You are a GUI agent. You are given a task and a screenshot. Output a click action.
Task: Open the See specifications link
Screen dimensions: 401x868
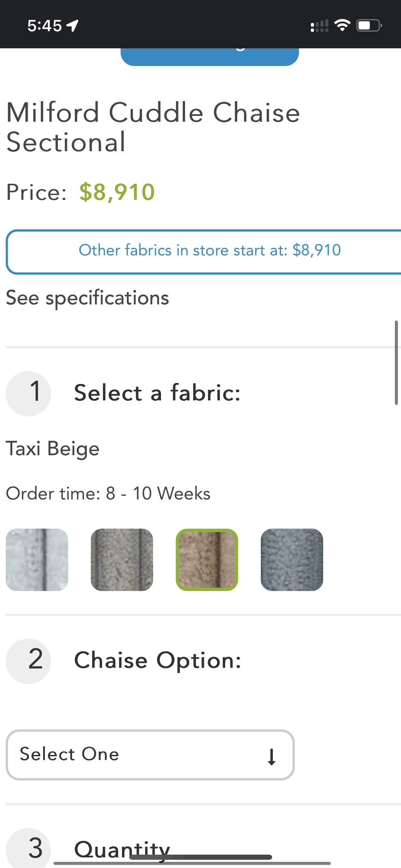pos(87,298)
